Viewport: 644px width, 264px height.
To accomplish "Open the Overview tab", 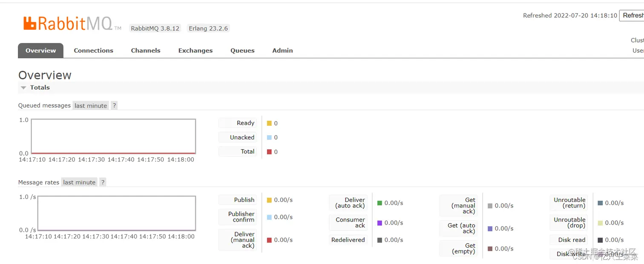I will 40,50.
